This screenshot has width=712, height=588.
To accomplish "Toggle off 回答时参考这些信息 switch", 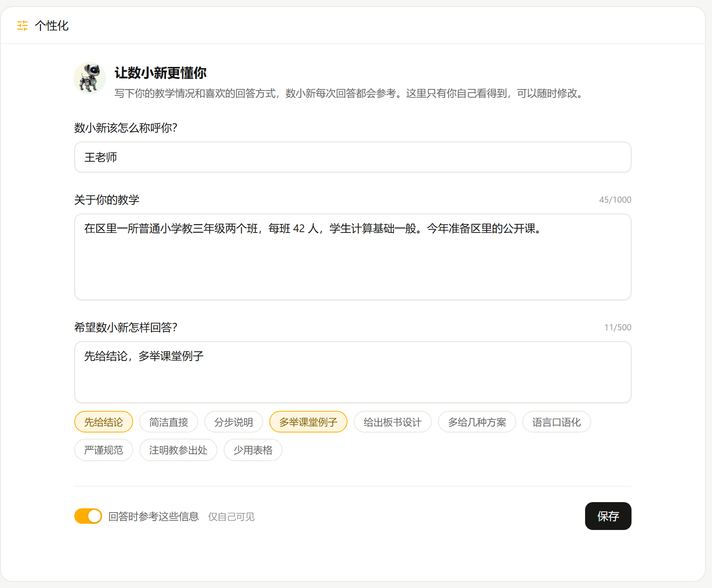I will pos(88,516).
